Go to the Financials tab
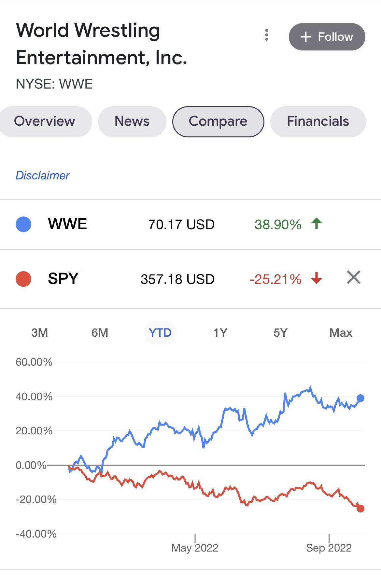 click(318, 121)
